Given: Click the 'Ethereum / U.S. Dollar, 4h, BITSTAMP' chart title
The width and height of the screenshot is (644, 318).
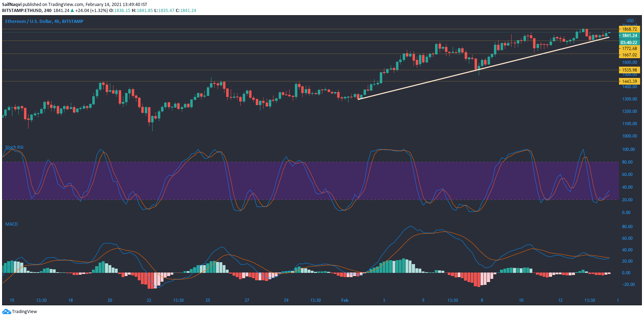Looking at the screenshot, I should (x=44, y=22).
